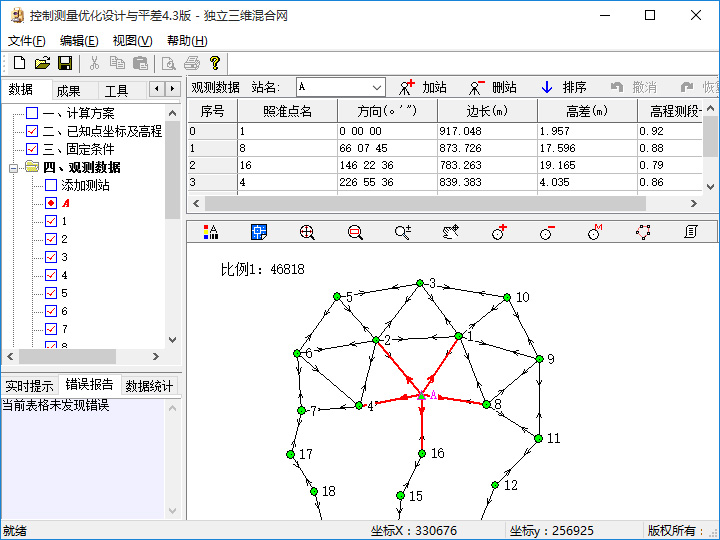The image size is (720, 540).
Task: Click the tree panel vertical scrollbar thumb
Action: (x=173, y=170)
